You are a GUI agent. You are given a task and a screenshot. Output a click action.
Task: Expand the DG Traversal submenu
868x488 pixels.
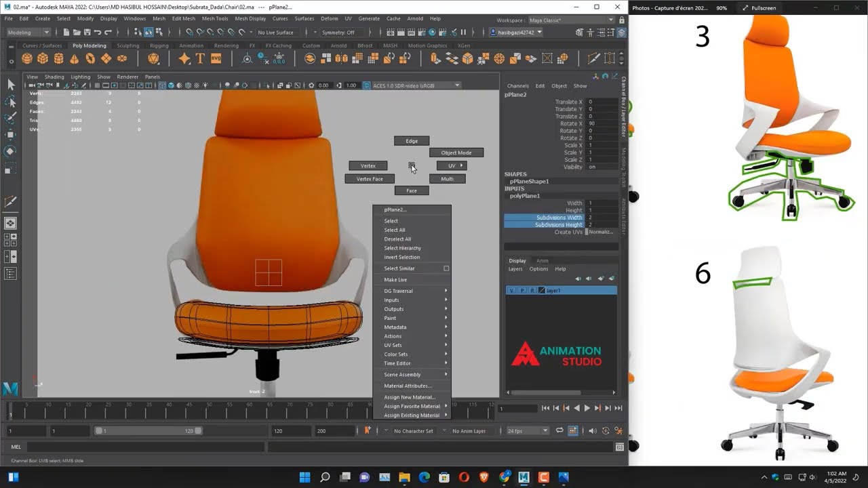coord(412,291)
